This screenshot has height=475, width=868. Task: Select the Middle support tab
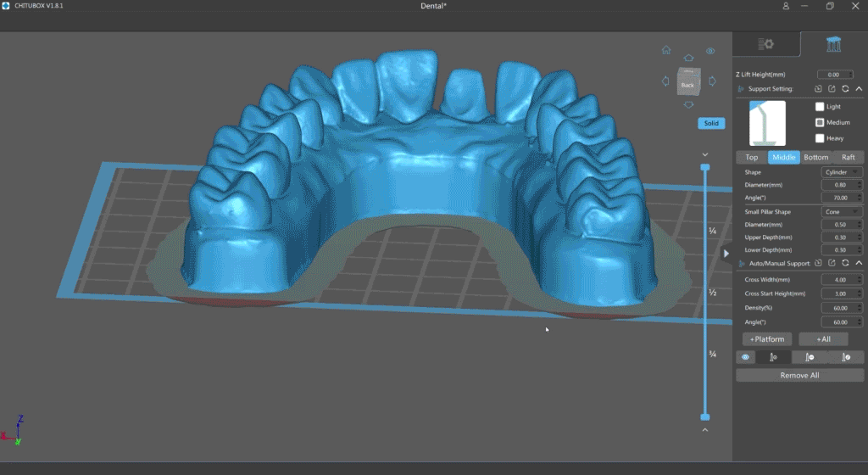(x=783, y=157)
